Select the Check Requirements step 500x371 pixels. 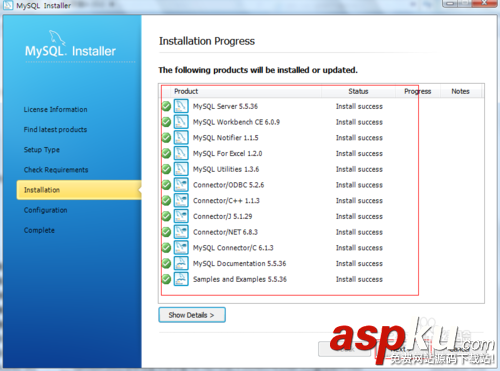pos(56,170)
